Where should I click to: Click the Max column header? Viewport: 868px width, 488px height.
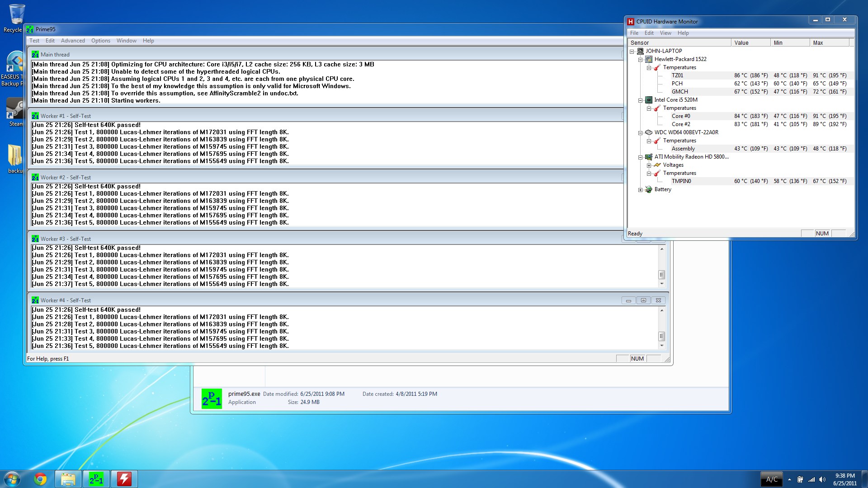tap(830, 43)
